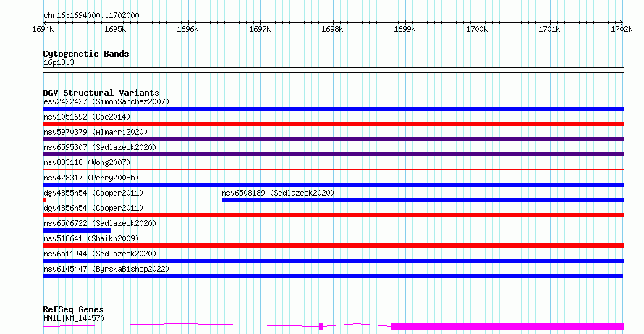Select the nsv6595307 (Sedlazeck2020) label

(100, 147)
